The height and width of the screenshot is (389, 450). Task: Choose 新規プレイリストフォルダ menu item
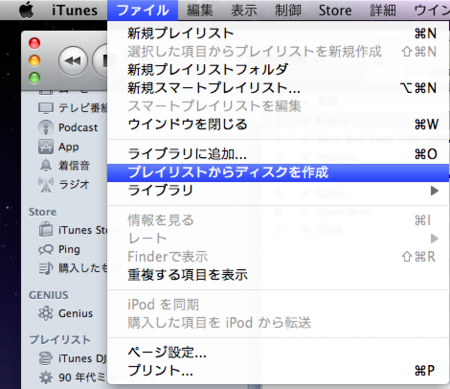[x=278, y=69]
